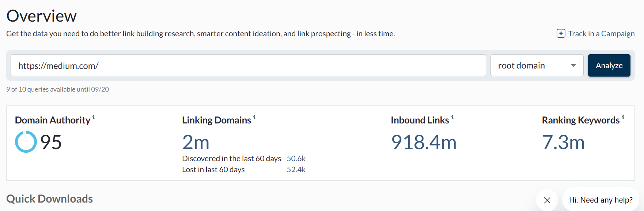The height and width of the screenshot is (211, 644).
Task: Open the root domain dropdown arrow
Action: (x=573, y=66)
